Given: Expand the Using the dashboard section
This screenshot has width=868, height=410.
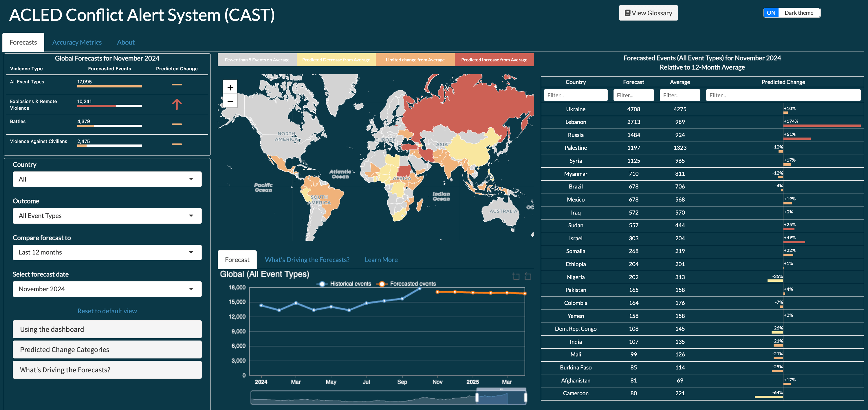Looking at the screenshot, I should click(x=107, y=329).
